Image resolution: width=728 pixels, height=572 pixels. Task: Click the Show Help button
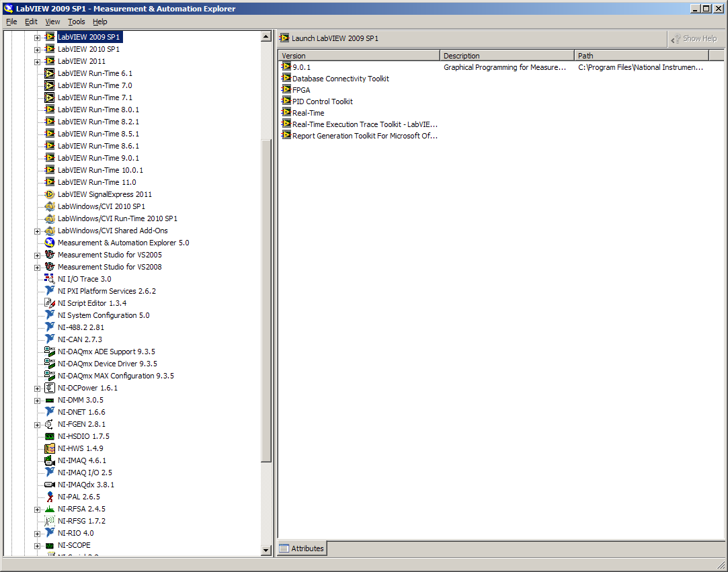click(694, 38)
